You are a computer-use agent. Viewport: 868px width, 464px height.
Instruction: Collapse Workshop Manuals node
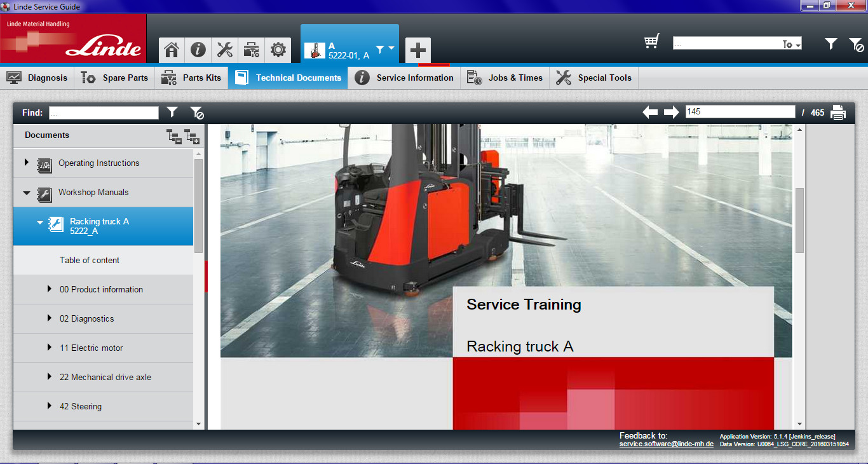coord(27,193)
